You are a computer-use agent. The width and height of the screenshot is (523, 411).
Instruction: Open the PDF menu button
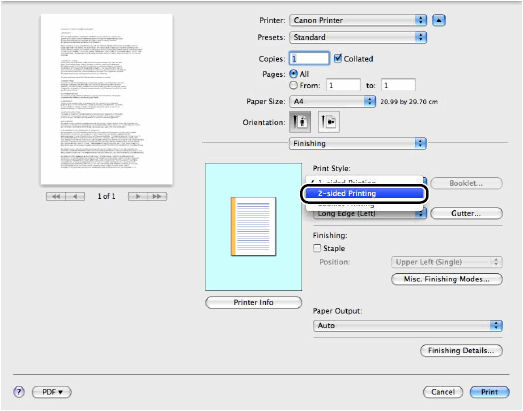52,392
